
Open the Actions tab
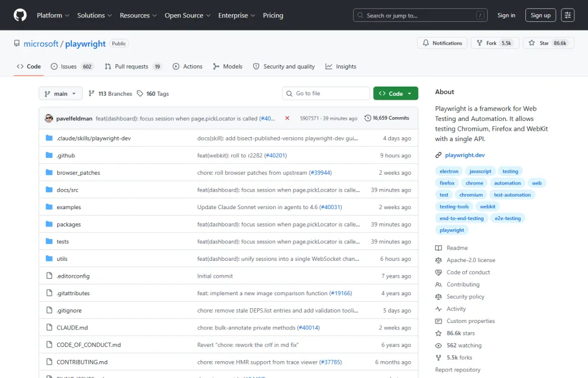coord(187,66)
